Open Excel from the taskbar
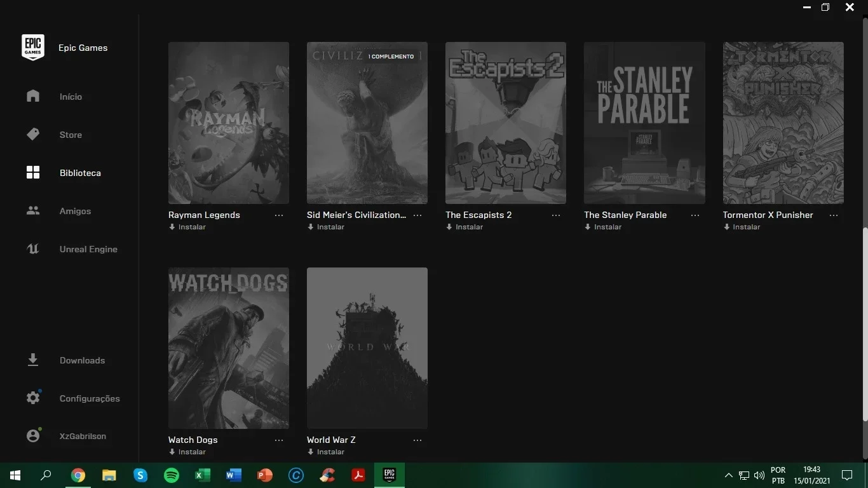Viewport: 868px width, 488px height. coord(203,475)
